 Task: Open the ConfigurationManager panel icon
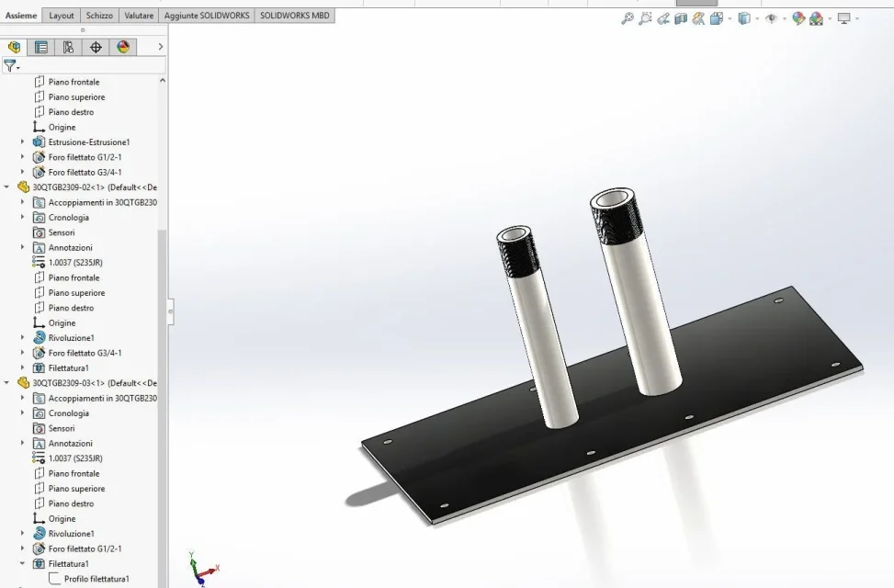(x=68, y=47)
